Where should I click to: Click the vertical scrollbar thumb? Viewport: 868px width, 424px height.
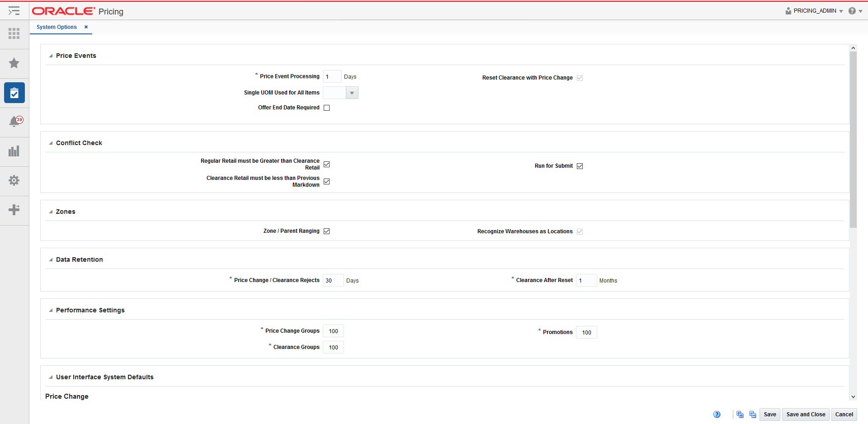pyautogui.click(x=853, y=139)
